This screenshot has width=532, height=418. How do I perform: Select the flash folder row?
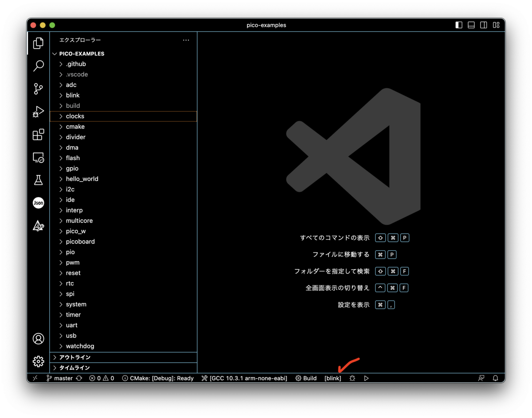point(123,158)
